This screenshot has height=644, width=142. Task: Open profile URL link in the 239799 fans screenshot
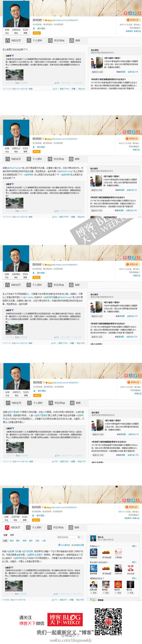click(65, 508)
